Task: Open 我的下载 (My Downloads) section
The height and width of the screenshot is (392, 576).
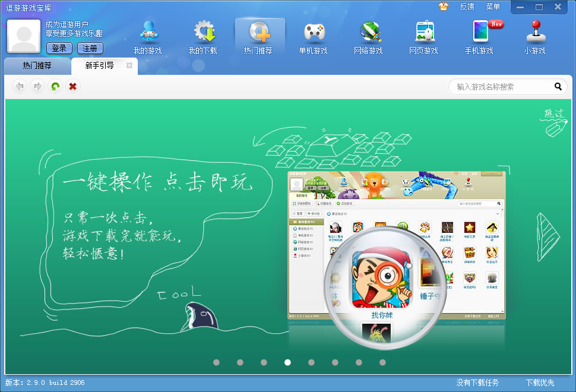Action: click(x=202, y=37)
